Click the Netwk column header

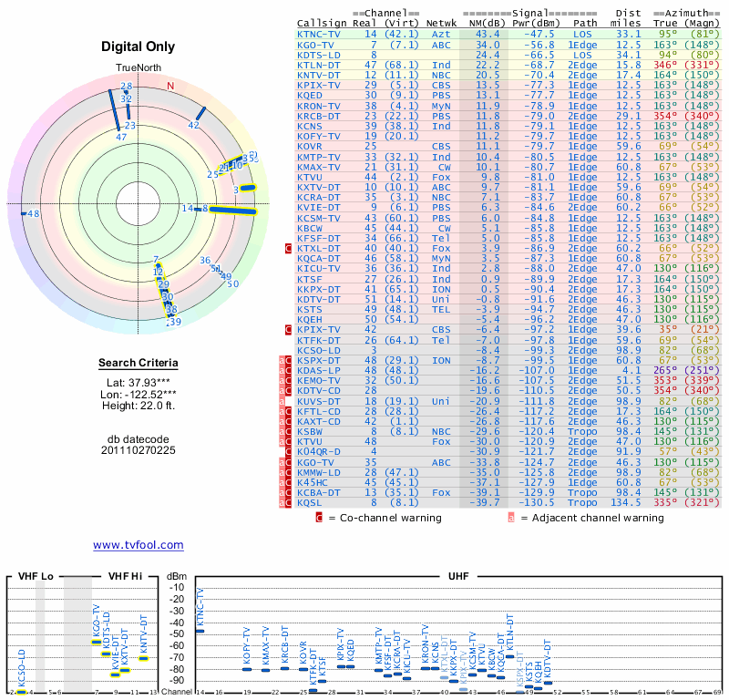click(x=441, y=24)
